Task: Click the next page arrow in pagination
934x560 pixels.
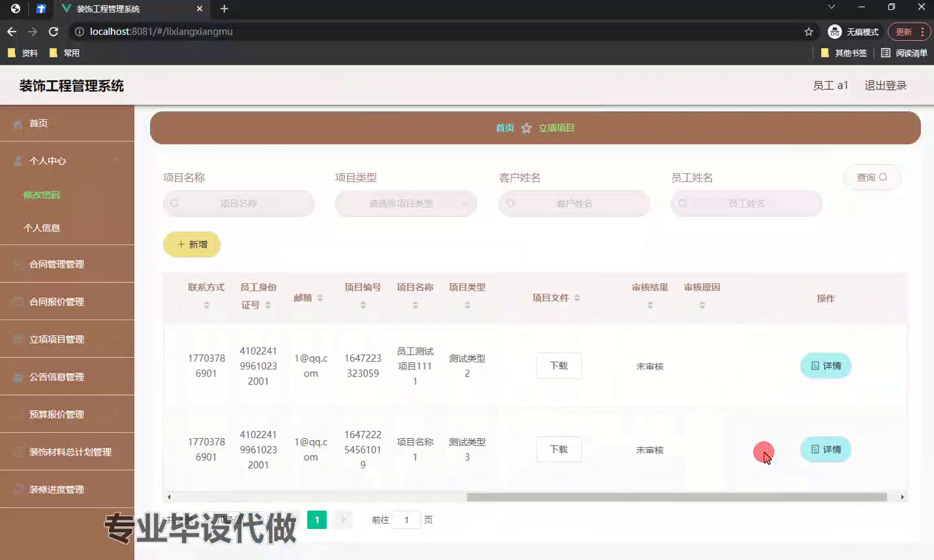Action: pyautogui.click(x=344, y=520)
